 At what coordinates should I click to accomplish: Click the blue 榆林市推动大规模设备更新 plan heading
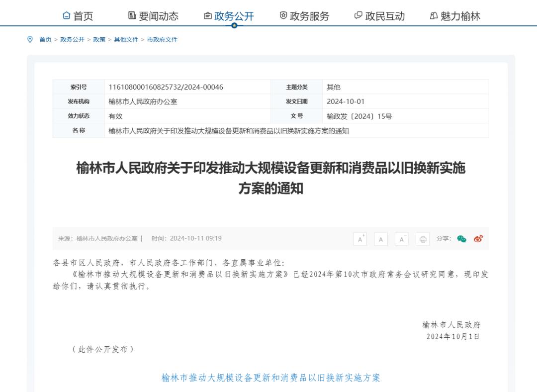pyautogui.click(x=270, y=378)
